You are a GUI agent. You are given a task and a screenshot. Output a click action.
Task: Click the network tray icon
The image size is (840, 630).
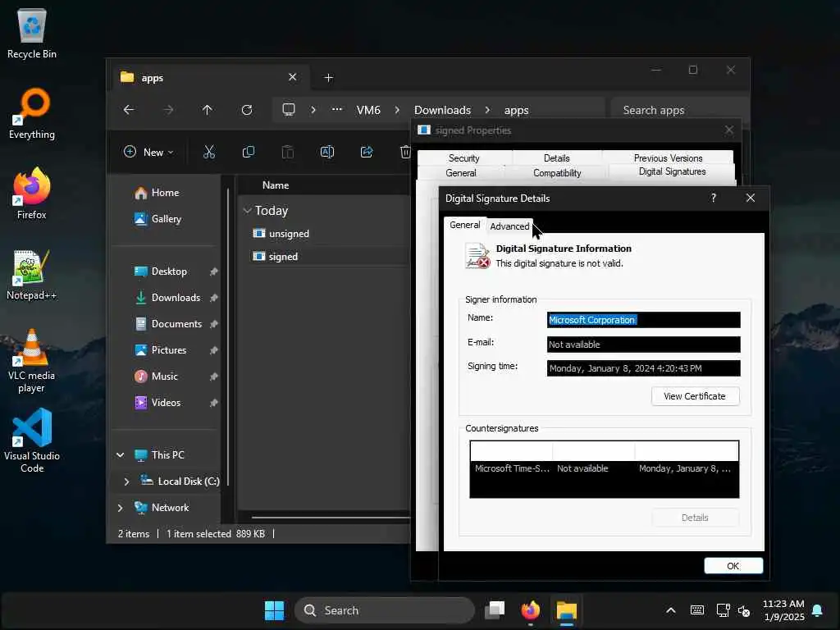click(723, 610)
